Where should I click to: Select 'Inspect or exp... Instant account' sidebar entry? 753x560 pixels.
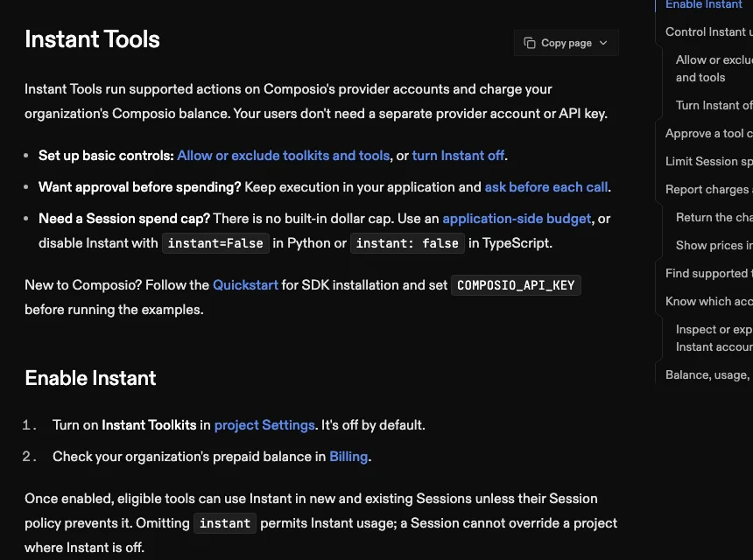tap(714, 339)
